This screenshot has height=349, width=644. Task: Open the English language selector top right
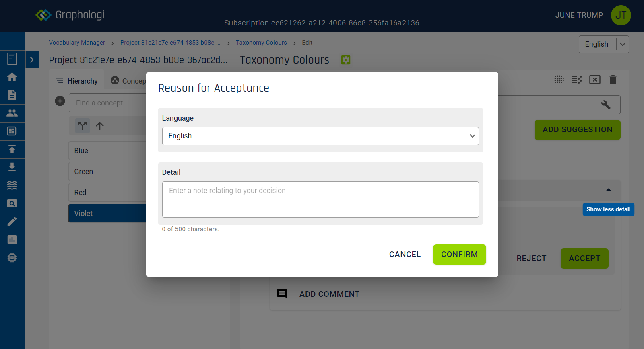[x=604, y=44]
